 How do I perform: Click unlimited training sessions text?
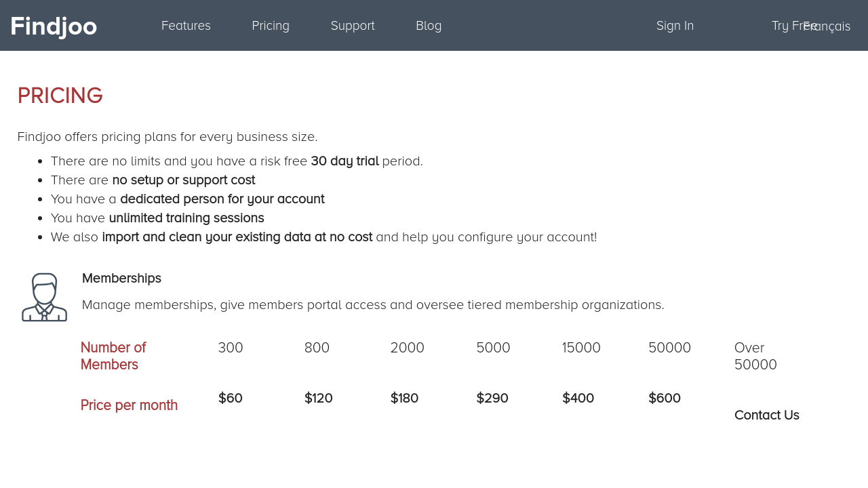coord(186,218)
